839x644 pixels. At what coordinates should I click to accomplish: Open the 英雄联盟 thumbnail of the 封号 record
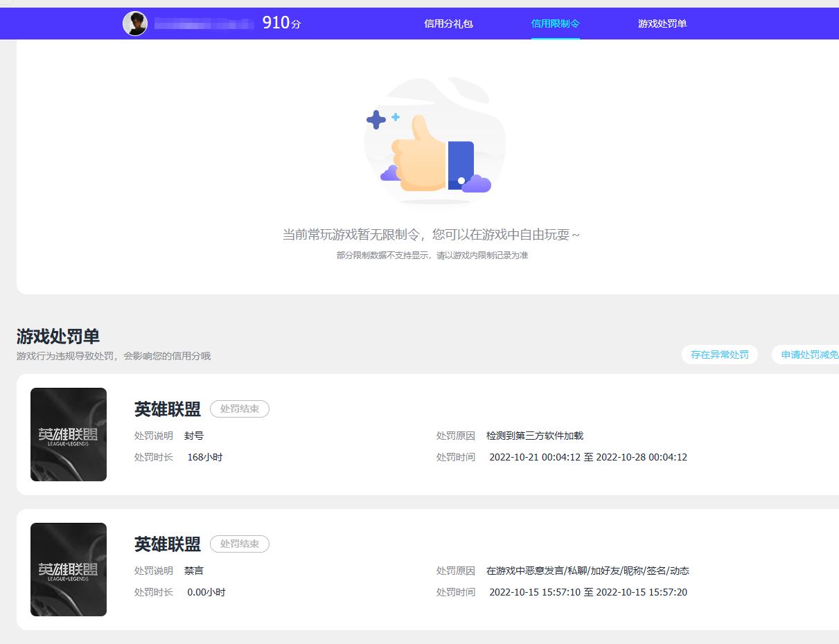pos(69,434)
